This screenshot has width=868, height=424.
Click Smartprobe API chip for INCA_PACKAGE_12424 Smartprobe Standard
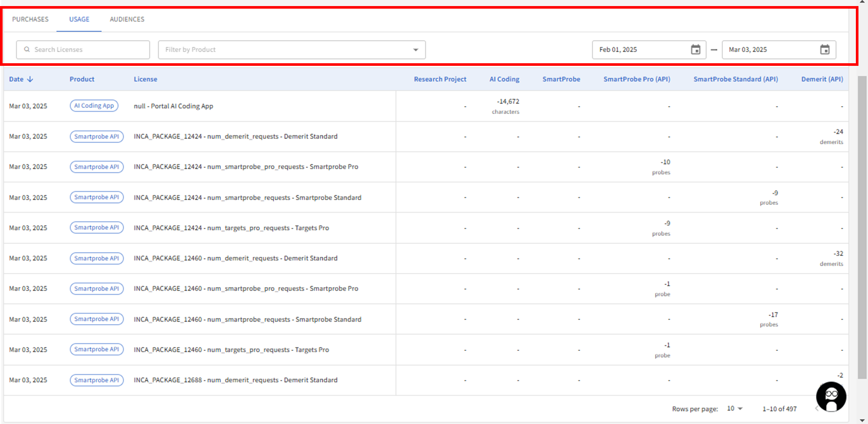click(x=97, y=197)
